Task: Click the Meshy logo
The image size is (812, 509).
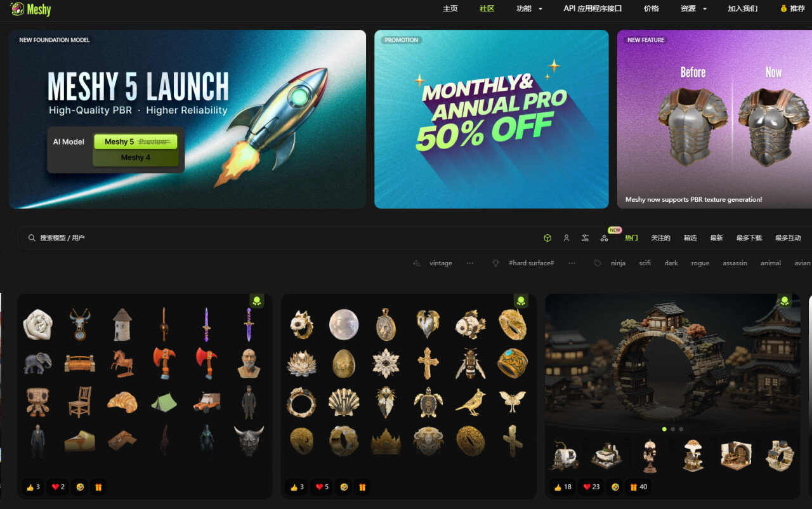Action: [x=30, y=9]
